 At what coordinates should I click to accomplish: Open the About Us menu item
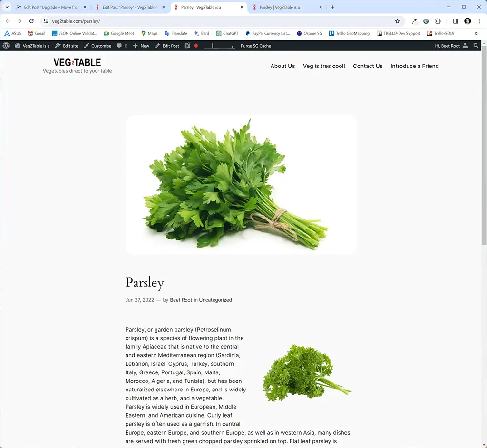pos(282,66)
